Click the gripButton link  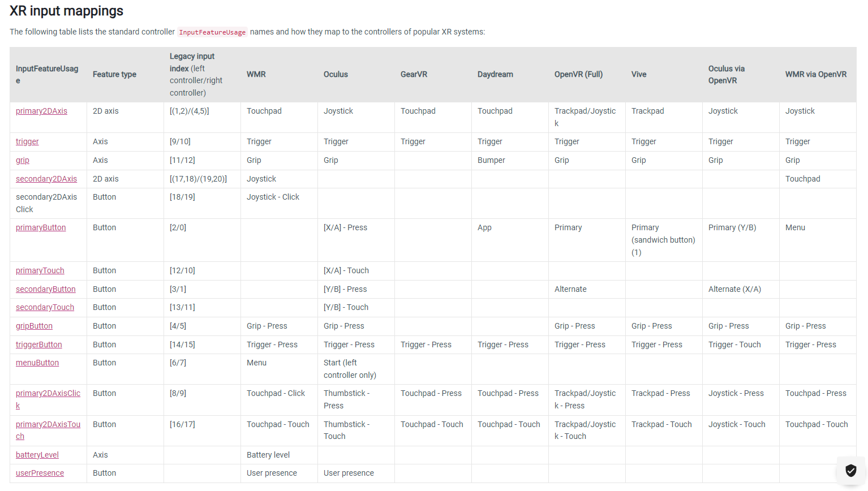tap(34, 326)
